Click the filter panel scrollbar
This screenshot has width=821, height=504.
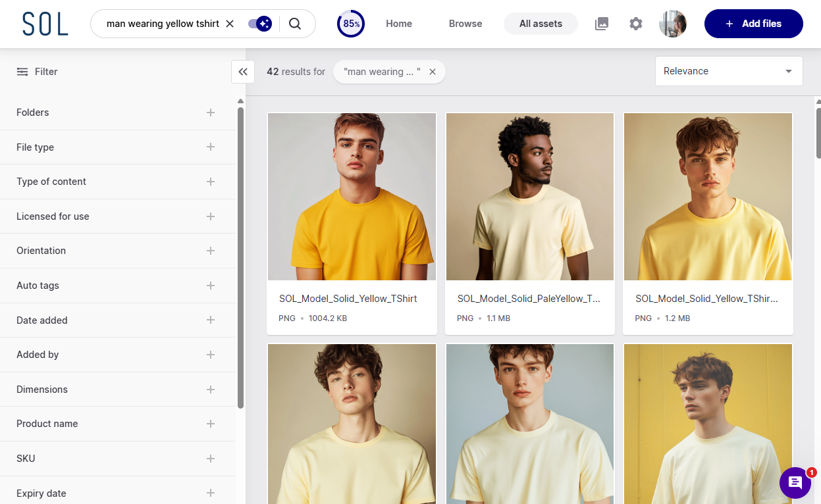(x=240, y=257)
